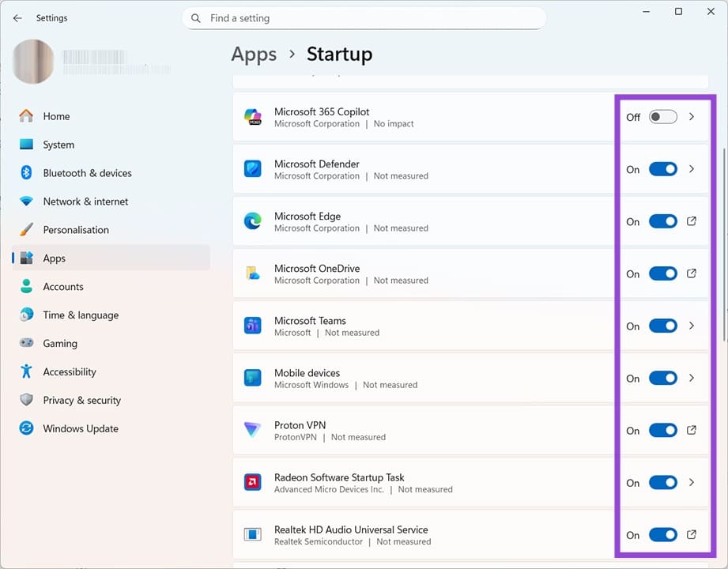Click the Gaming controller icon in sidebar
This screenshot has width=728, height=569.
click(x=25, y=343)
